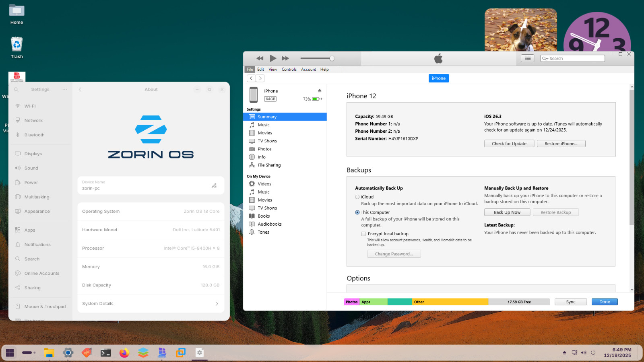Viewport: 644px width, 362px height.
Task: Open the File menu in iTunes
Action: coord(250,69)
